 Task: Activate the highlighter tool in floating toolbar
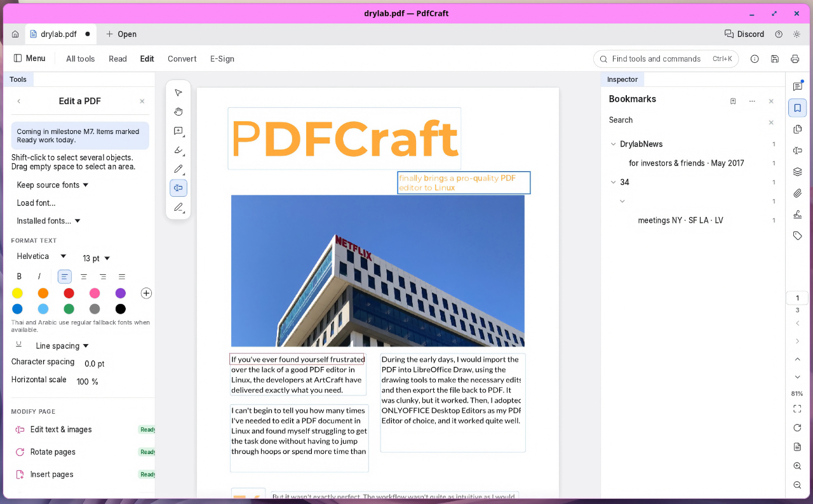[x=178, y=150]
